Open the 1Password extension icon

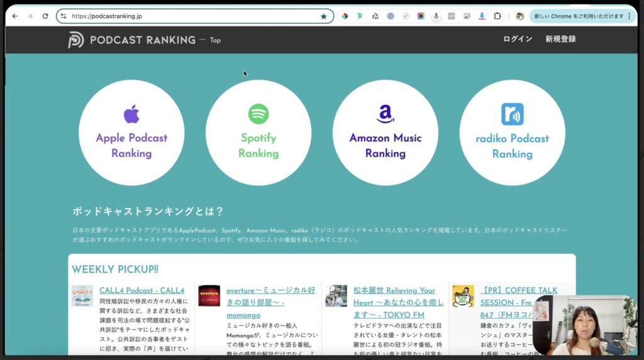click(x=391, y=16)
